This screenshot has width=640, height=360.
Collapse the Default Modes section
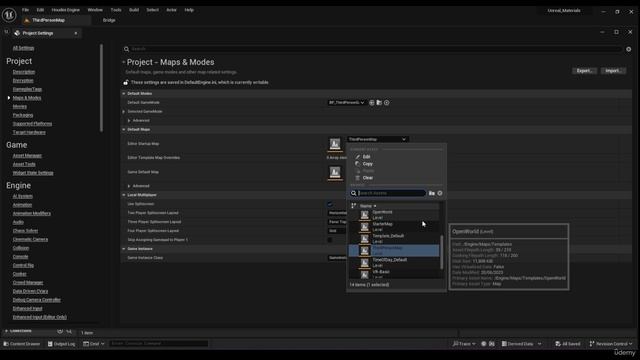click(124, 93)
